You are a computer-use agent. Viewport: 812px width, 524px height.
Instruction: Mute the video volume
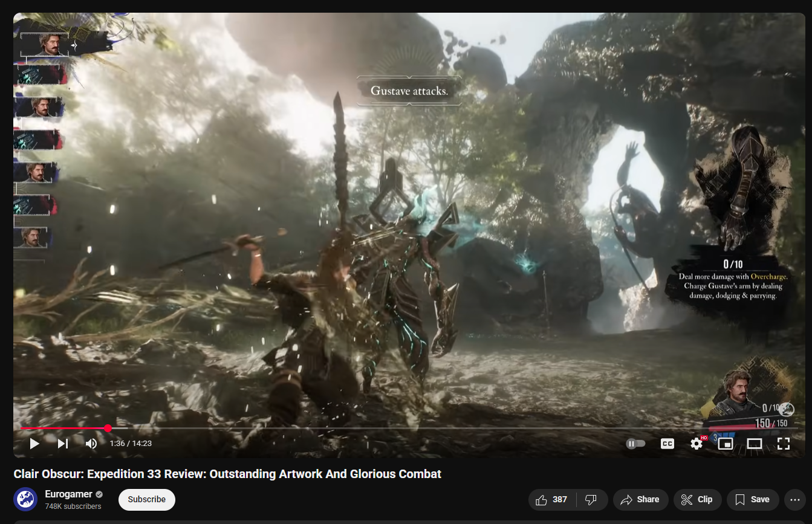coord(91,444)
